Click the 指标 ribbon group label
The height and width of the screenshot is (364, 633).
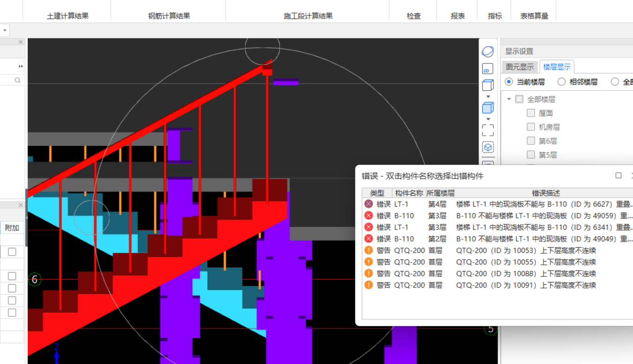tap(495, 16)
